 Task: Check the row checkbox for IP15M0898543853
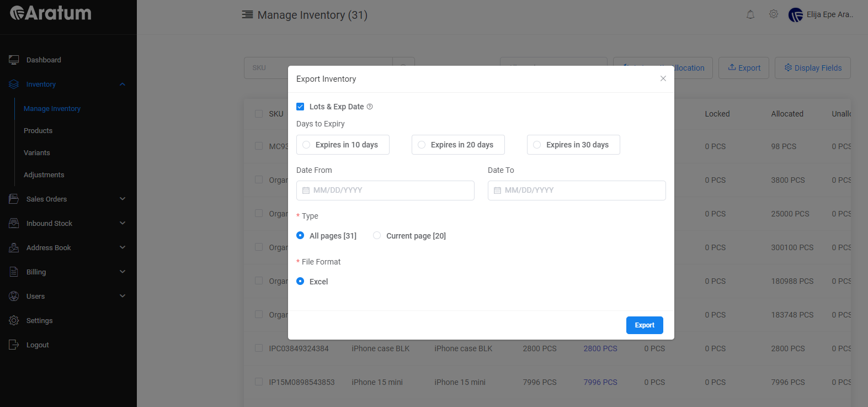(x=259, y=382)
